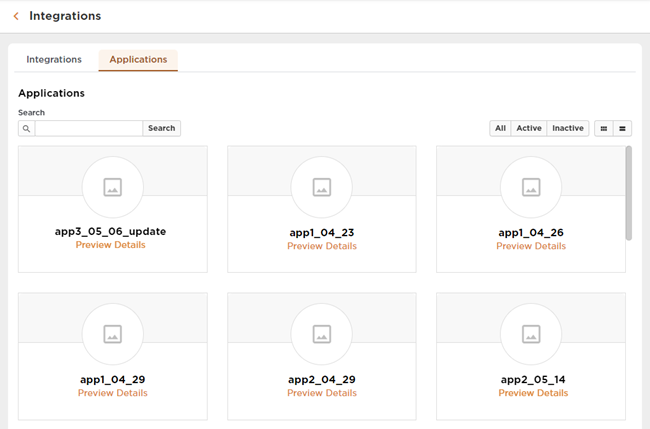Image resolution: width=650 pixels, height=429 pixels.
Task: Select app1_04_23 name text
Action: click(x=322, y=233)
